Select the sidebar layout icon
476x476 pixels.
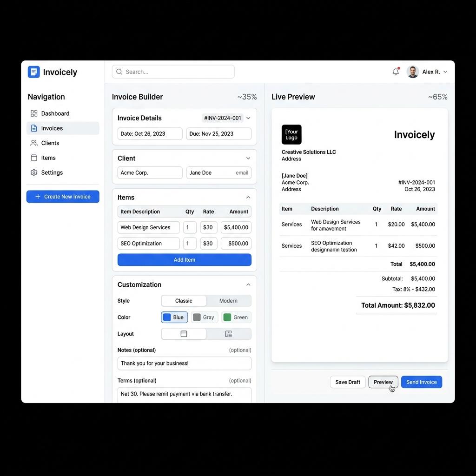[228, 334]
